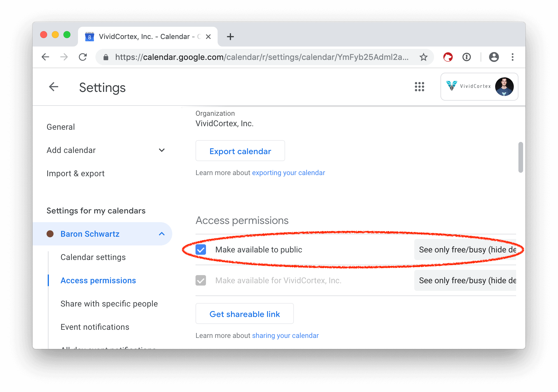
Task: Click the Export calendar button
Action: (240, 151)
